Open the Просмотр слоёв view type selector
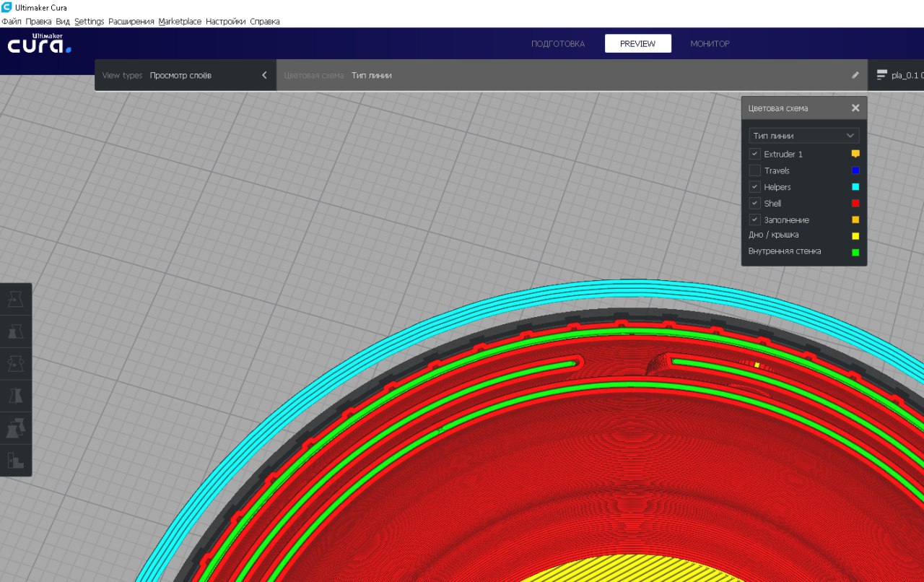The image size is (924, 582). pyautogui.click(x=186, y=75)
